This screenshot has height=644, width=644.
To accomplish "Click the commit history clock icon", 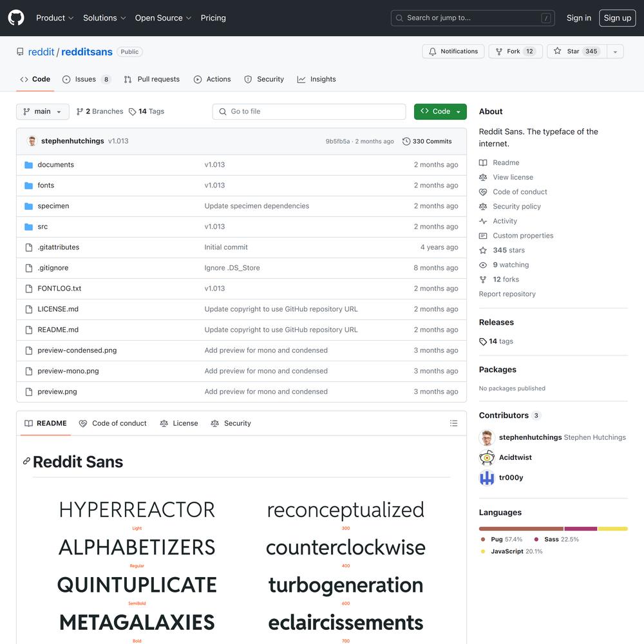I will [x=406, y=141].
